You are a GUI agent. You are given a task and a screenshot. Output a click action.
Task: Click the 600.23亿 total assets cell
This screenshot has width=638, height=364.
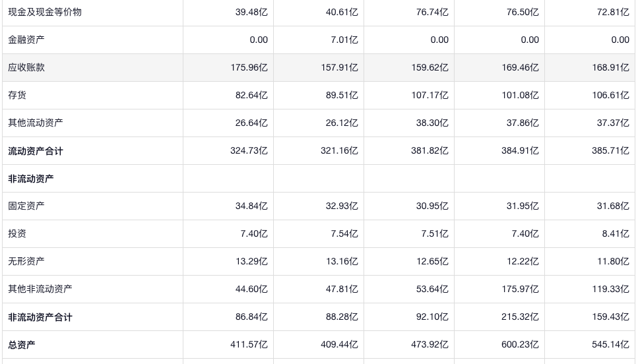520,344
